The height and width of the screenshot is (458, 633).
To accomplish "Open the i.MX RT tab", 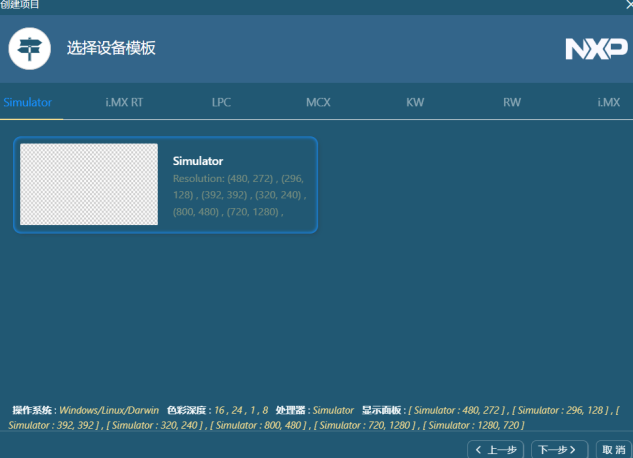I will (x=124, y=102).
